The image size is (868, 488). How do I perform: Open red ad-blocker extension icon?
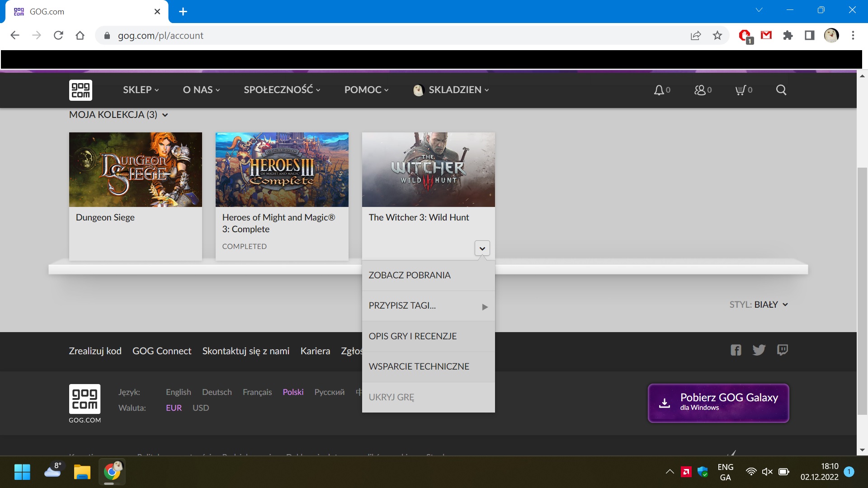[745, 35]
